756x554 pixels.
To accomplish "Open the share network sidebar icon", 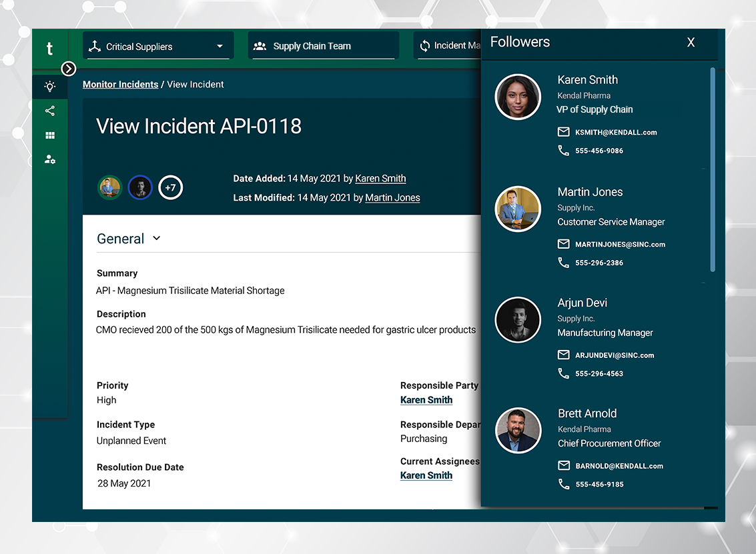I will [x=49, y=111].
